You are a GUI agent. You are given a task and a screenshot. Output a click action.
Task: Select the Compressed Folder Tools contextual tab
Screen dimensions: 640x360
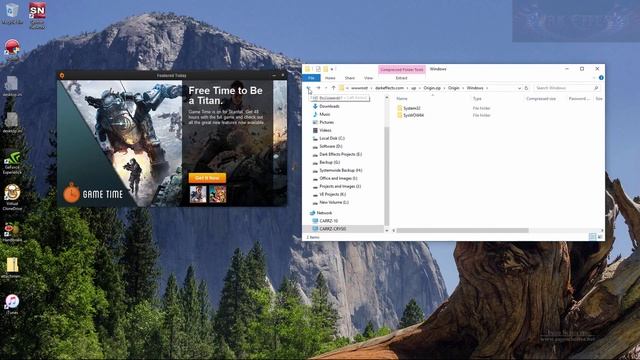tap(402, 70)
